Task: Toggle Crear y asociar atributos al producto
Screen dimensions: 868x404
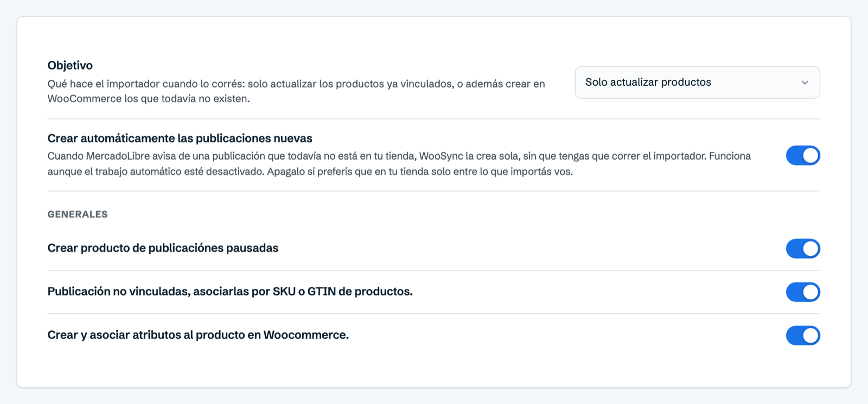Action: click(803, 336)
